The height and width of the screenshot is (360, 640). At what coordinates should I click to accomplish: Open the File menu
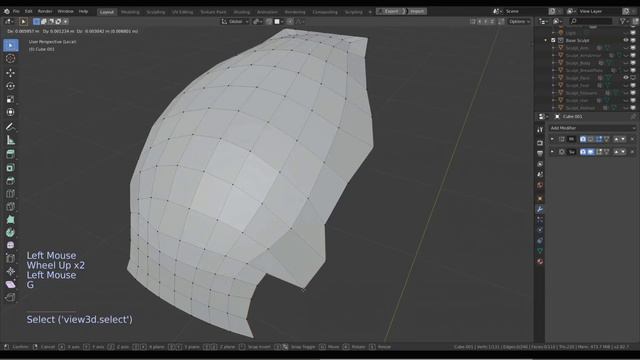tap(16, 11)
